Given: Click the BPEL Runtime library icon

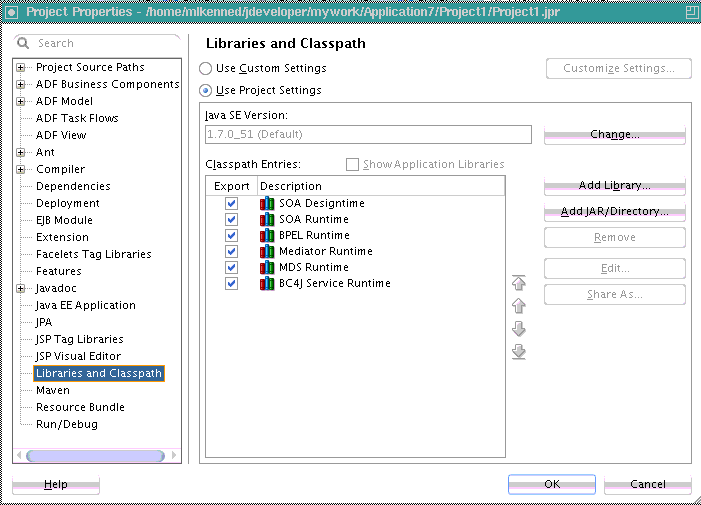Looking at the screenshot, I should click(267, 236).
